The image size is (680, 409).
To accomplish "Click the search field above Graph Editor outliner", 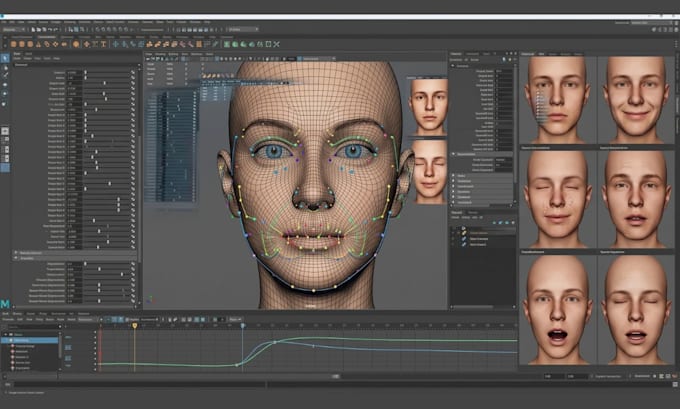I will pyautogui.click(x=35, y=327).
